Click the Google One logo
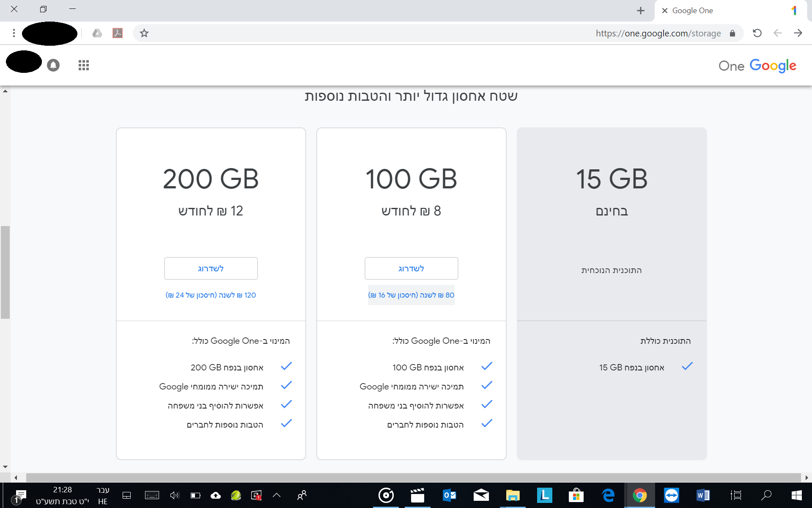The image size is (812, 508). click(x=757, y=66)
